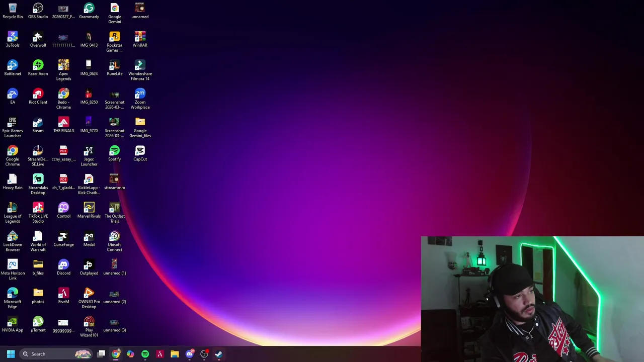This screenshot has width=644, height=362.
Task: Select the Heavy Rain desktop icon
Action: pos(13,182)
